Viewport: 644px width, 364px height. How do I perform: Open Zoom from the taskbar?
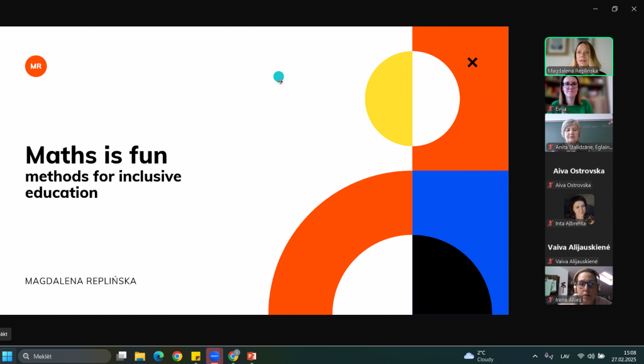214,356
